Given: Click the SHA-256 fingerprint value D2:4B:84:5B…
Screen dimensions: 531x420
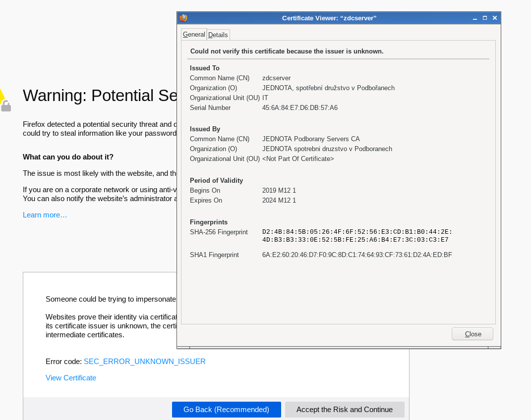Looking at the screenshot, I should [x=357, y=236].
